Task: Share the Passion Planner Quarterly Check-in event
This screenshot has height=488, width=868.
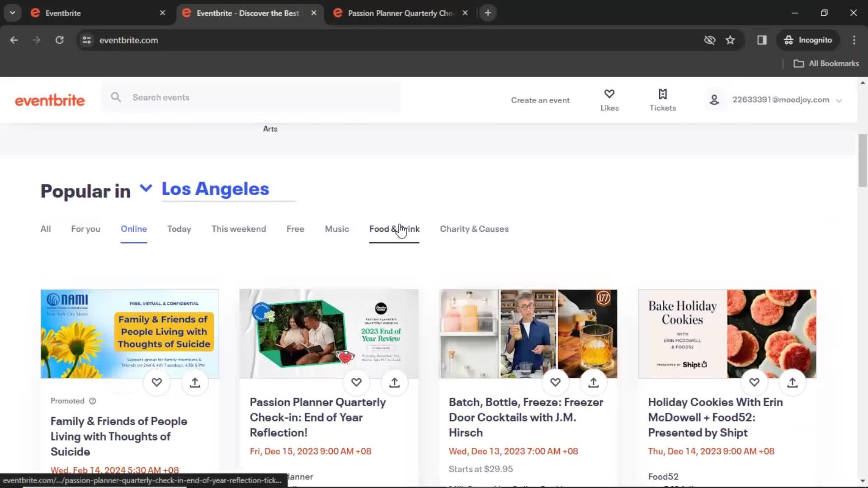Action: pos(395,382)
